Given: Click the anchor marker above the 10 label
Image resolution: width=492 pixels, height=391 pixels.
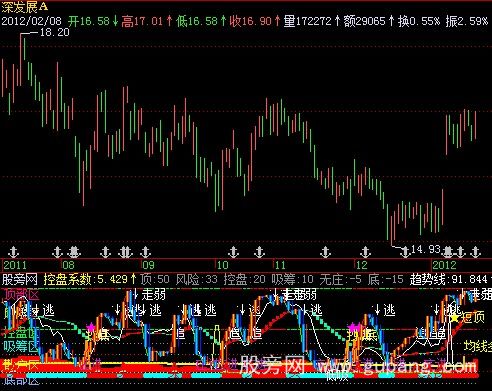Looking at the screenshot, I should tap(233, 252).
